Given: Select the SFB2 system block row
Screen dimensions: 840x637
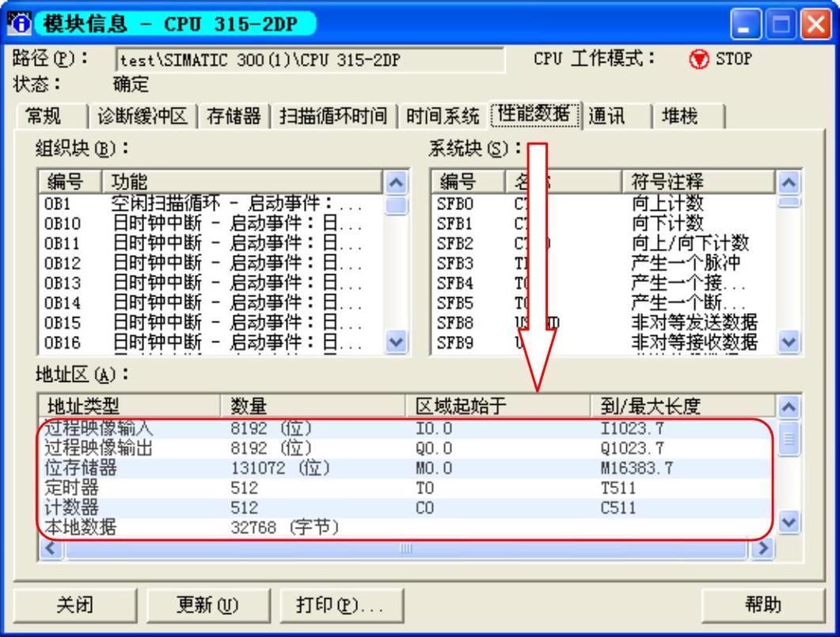Looking at the screenshot, I should [x=604, y=243].
